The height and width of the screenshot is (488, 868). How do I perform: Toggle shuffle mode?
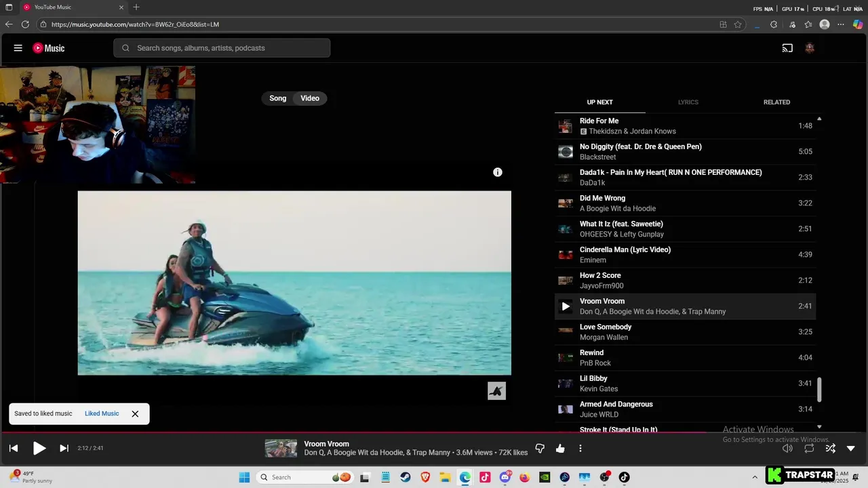[x=830, y=448]
